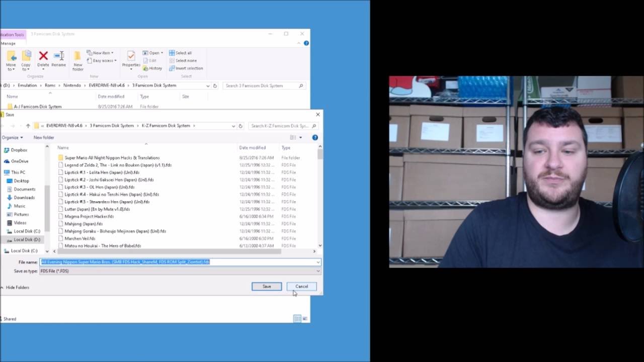This screenshot has width=644, height=362.
Task: Go to 3 Famicom Disk System in Save breadcrumb
Action: [x=112, y=126]
